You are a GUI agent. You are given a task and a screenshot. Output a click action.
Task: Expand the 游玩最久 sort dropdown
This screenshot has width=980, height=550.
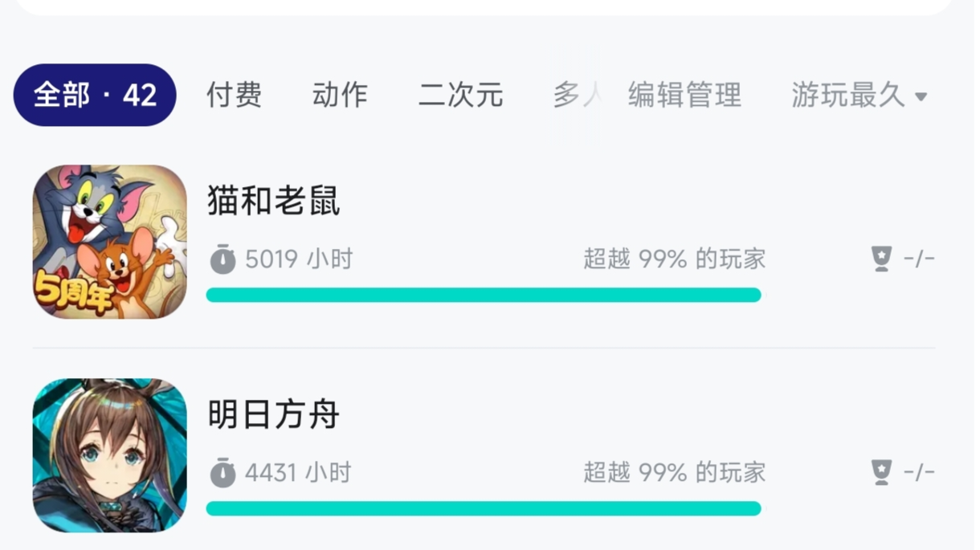(859, 95)
